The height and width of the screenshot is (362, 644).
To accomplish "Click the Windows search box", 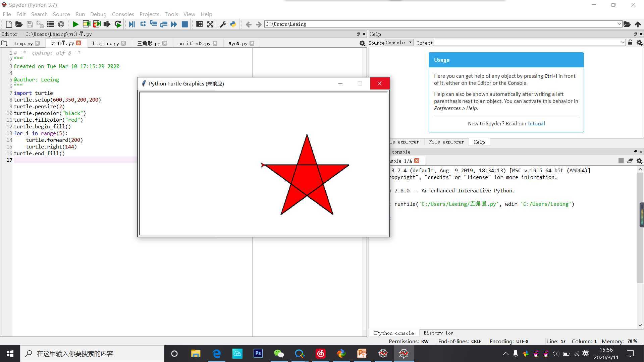I will click(92, 354).
